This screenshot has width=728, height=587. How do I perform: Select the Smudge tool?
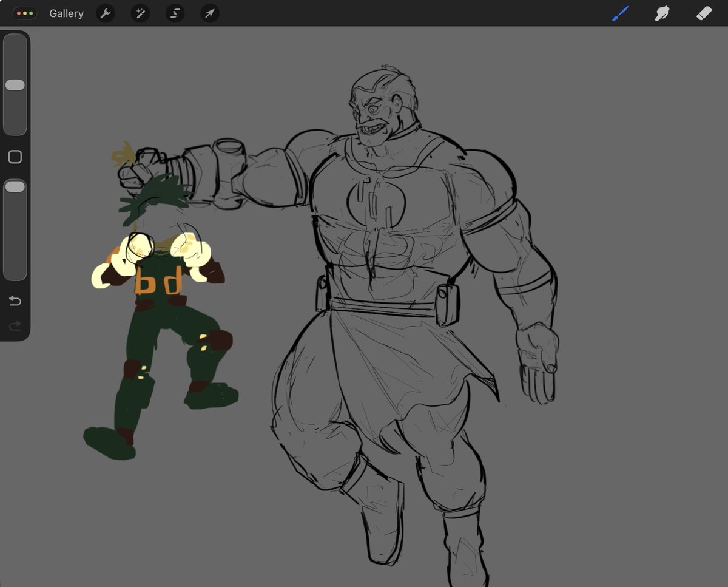(x=662, y=13)
